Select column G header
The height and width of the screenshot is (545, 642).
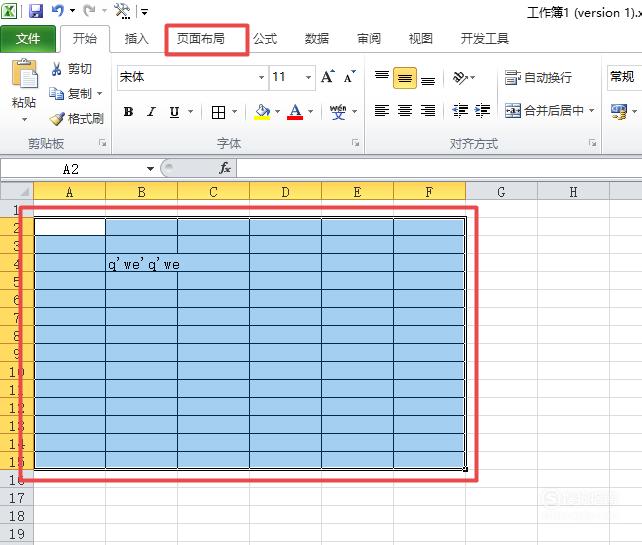coord(501,192)
